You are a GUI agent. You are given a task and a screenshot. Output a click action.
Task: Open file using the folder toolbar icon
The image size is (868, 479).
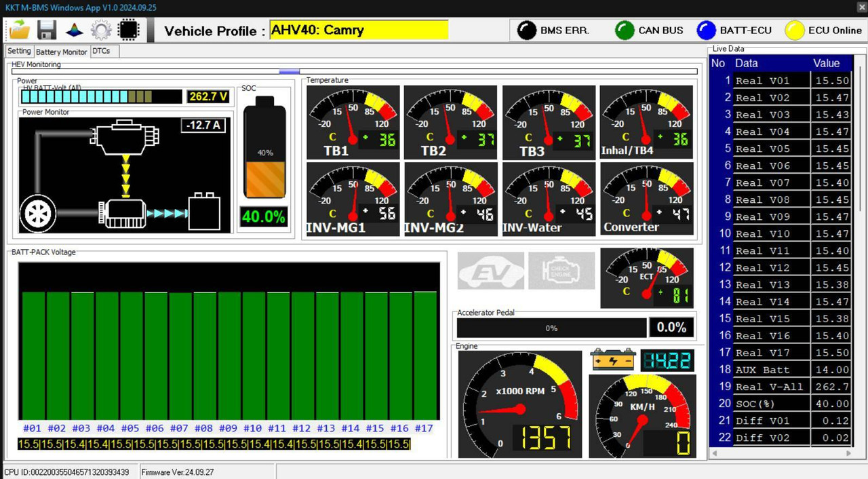click(x=20, y=29)
